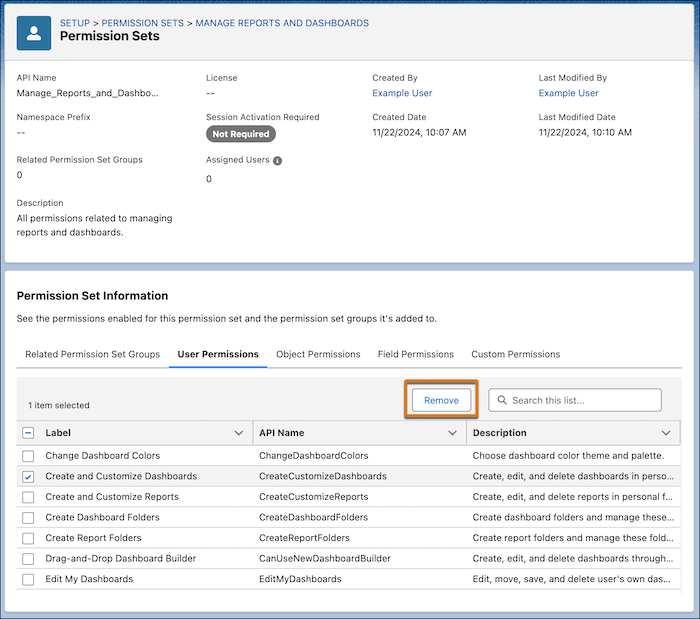
Task: Open the Description column chevron menu
Action: coord(666,433)
